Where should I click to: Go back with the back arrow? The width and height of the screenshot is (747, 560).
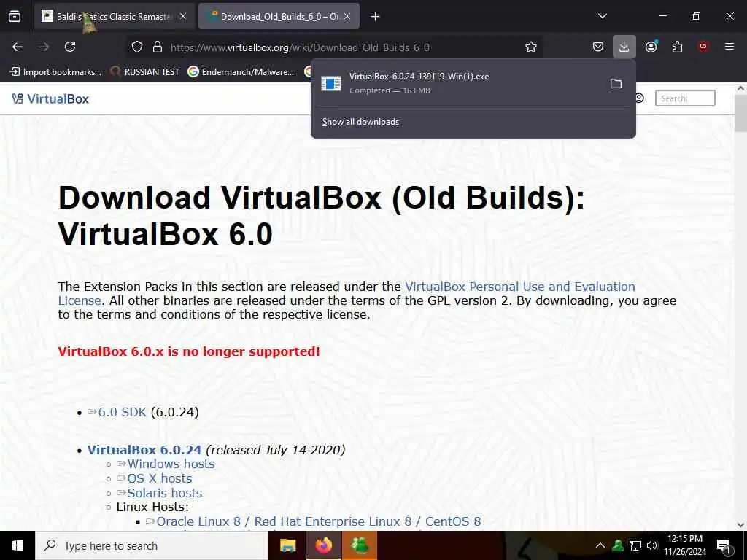tap(18, 47)
